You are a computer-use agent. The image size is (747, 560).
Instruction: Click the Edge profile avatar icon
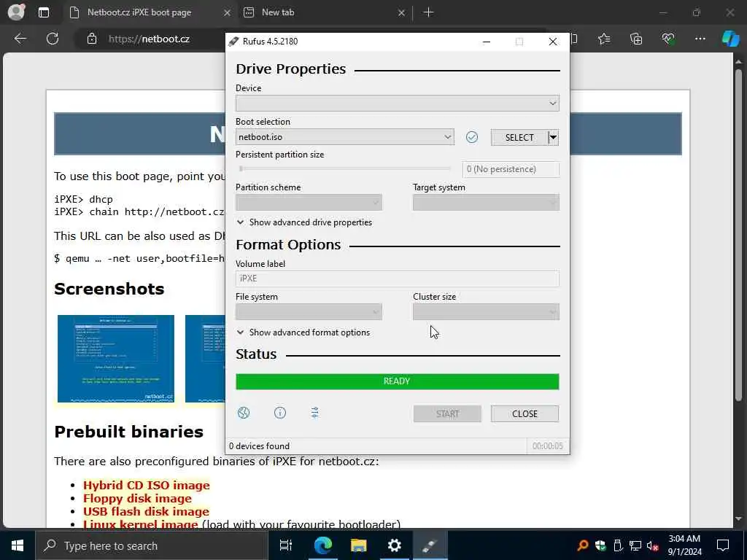click(x=16, y=12)
